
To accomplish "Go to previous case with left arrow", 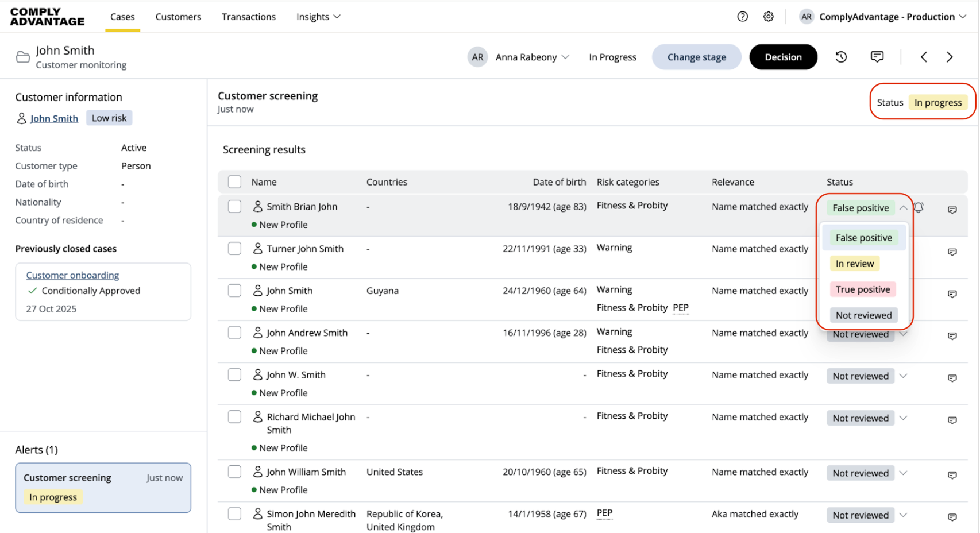I will point(924,57).
